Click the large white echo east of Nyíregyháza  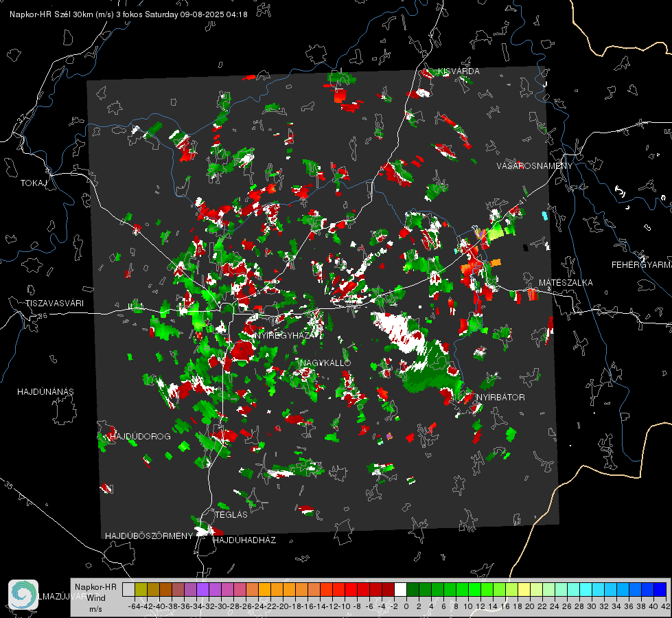(399, 331)
